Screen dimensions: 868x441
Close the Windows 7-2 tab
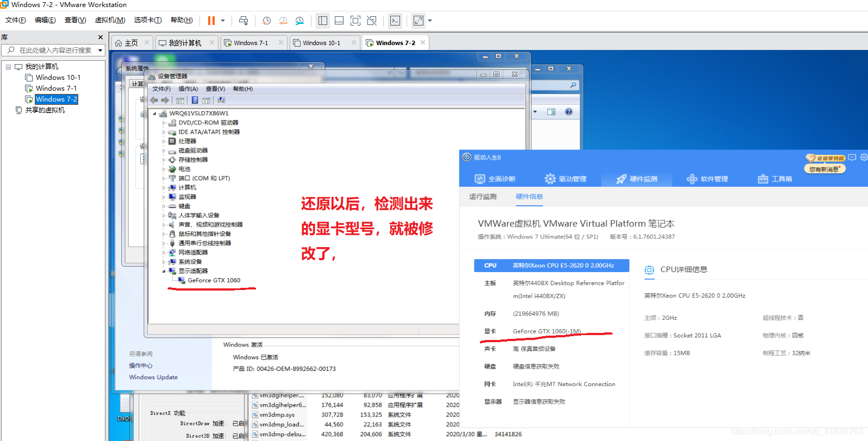(x=423, y=42)
